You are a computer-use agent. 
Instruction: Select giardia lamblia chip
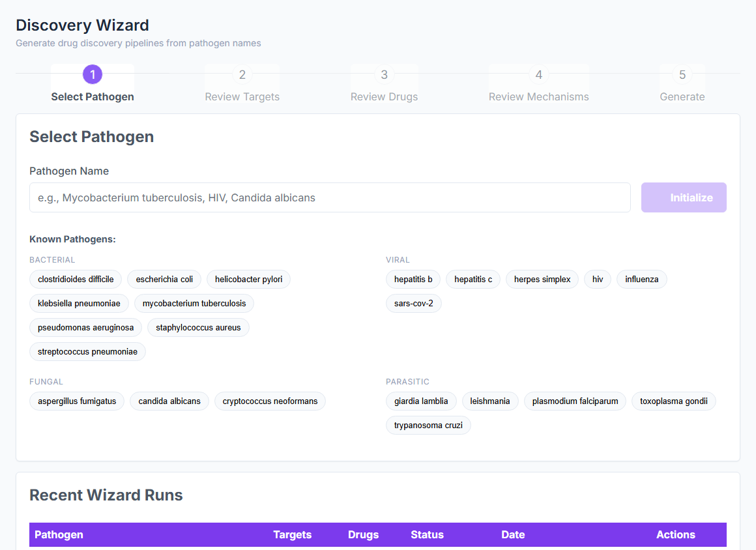422,401
